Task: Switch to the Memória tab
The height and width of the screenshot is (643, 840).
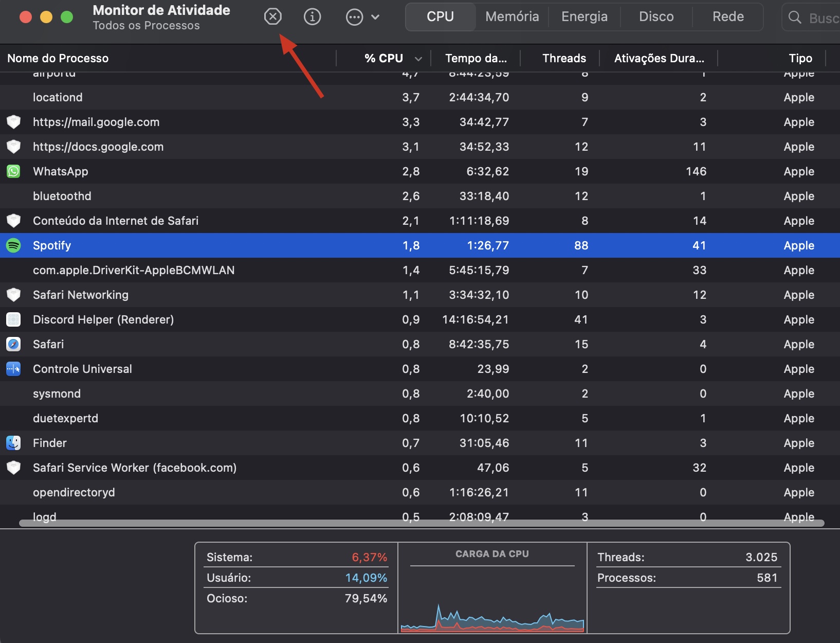Action: click(512, 16)
